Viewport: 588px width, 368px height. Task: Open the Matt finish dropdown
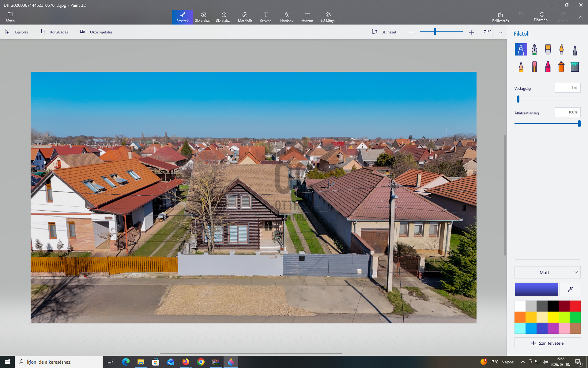pyautogui.click(x=547, y=272)
